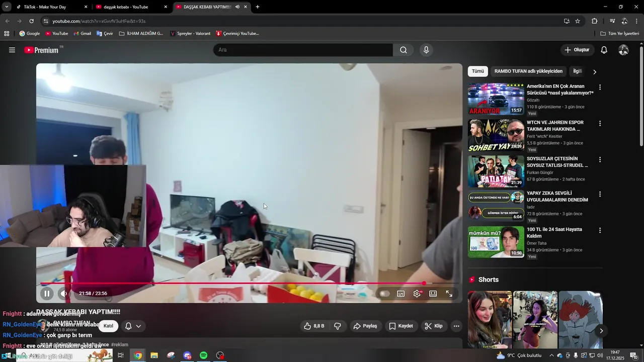The width and height of the screenshot is (644, 362).
Task: Open the tab search dropdown arrow
Action: point(7,7)
